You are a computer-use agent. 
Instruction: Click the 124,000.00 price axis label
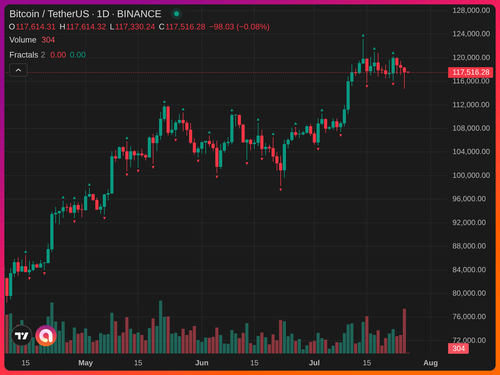(x=471, y=34)
